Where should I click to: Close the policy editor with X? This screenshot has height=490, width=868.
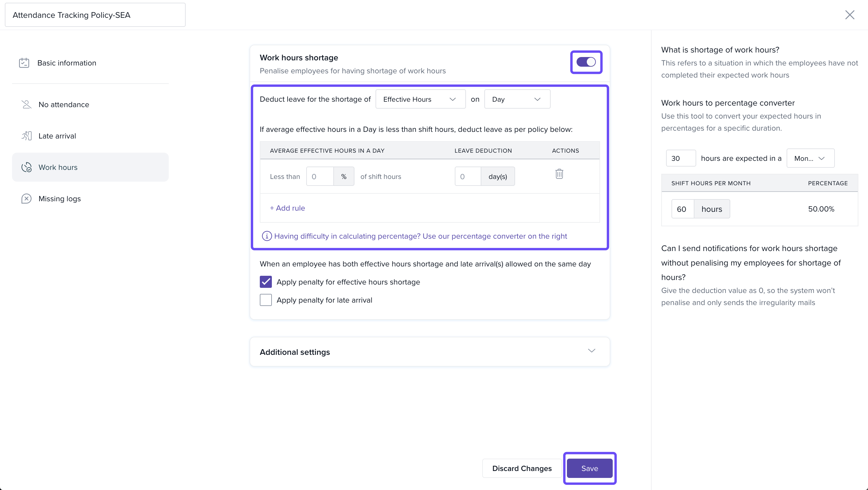pos(850,15)
